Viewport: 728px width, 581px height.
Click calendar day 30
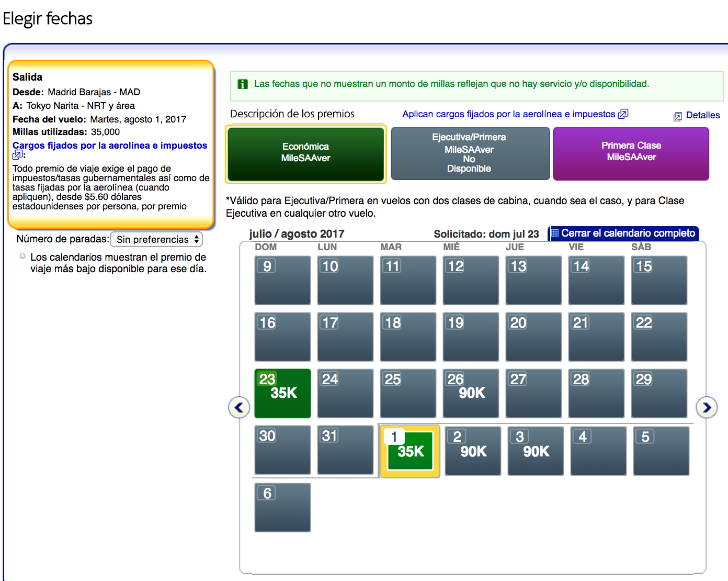pos(282,450)
